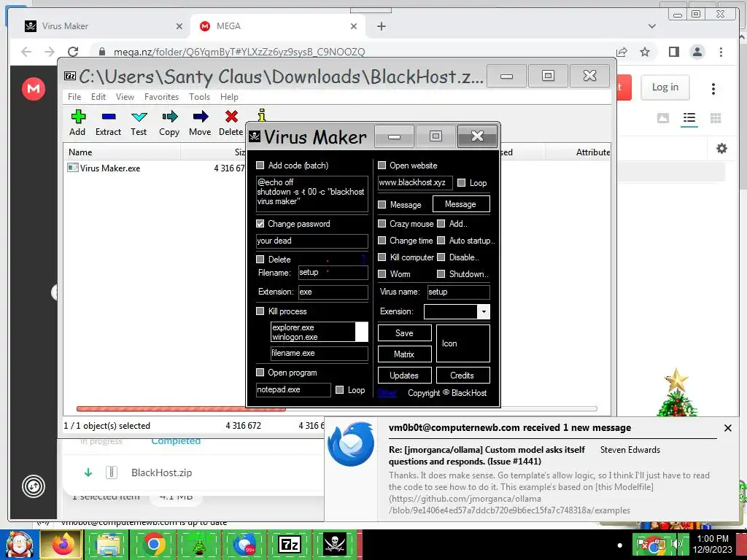
Task: Open MEGA's three-dot options menu
Action: (713, 88)
